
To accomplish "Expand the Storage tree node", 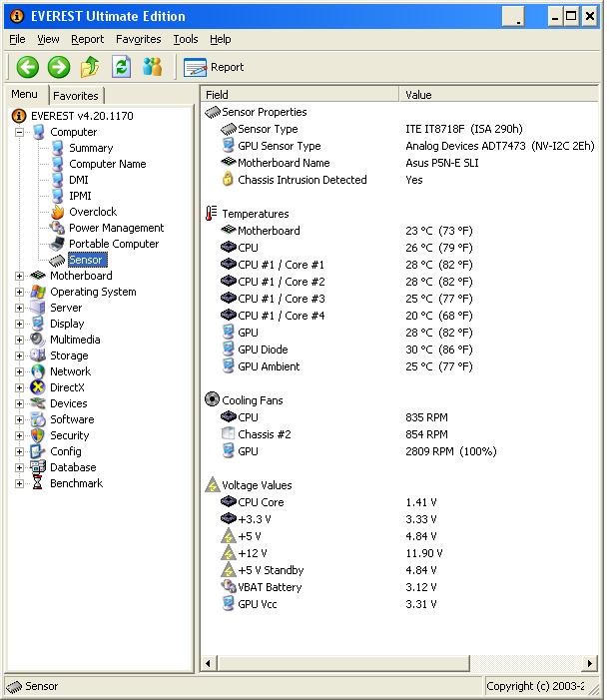I will (19, 355).
